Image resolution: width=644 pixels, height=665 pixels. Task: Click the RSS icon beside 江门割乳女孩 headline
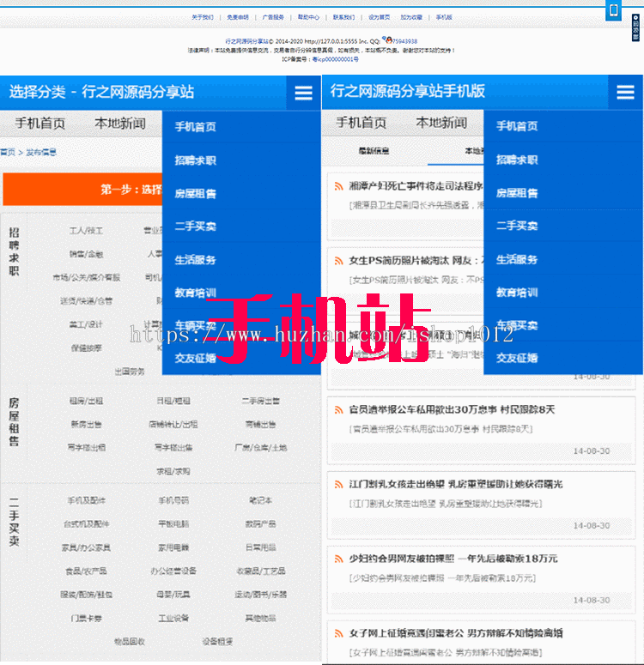(338, 484)
